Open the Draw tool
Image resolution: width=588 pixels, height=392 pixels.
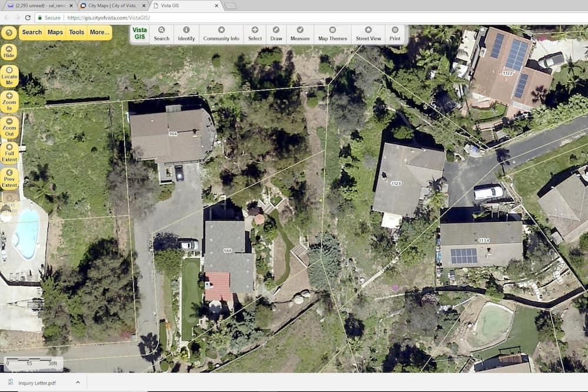point(276,34)
